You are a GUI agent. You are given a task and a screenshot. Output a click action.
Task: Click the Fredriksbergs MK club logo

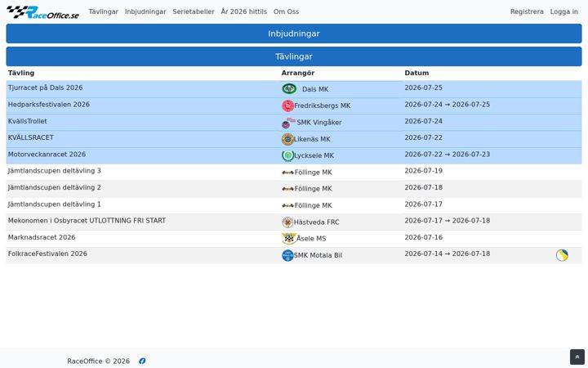tap(287, 105)
